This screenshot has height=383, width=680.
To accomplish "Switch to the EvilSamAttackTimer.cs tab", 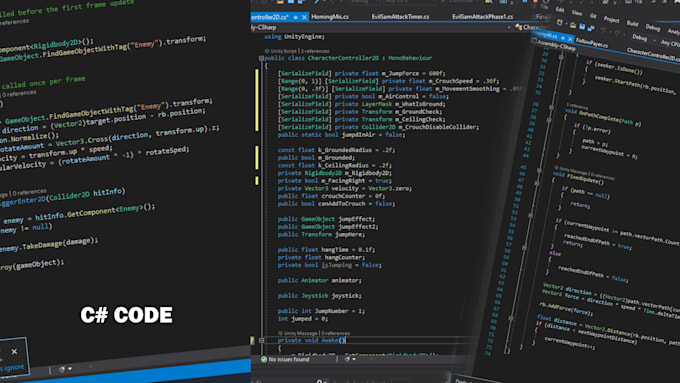I will [x=400, y=17].
